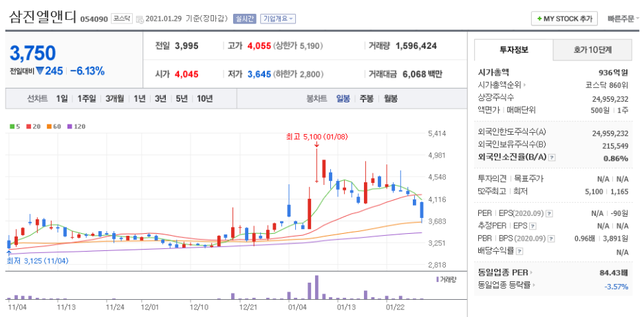This screenshot has width=644, height=317.
Task: Click the 투자의견 label
Action: pyautogui.click(x=492, y=179)
